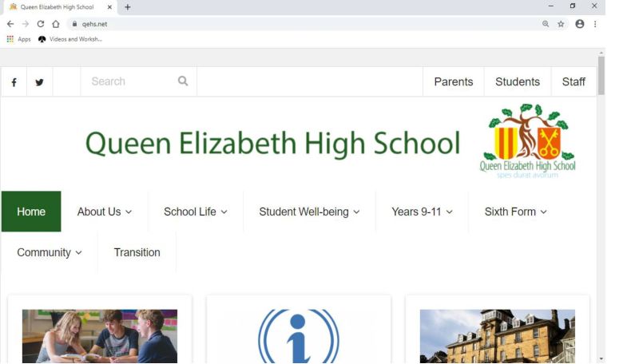The height and width of the screenshot is (364, 639).
Task: Open the Videos and Worksh... bookmark
Action: 70,39
